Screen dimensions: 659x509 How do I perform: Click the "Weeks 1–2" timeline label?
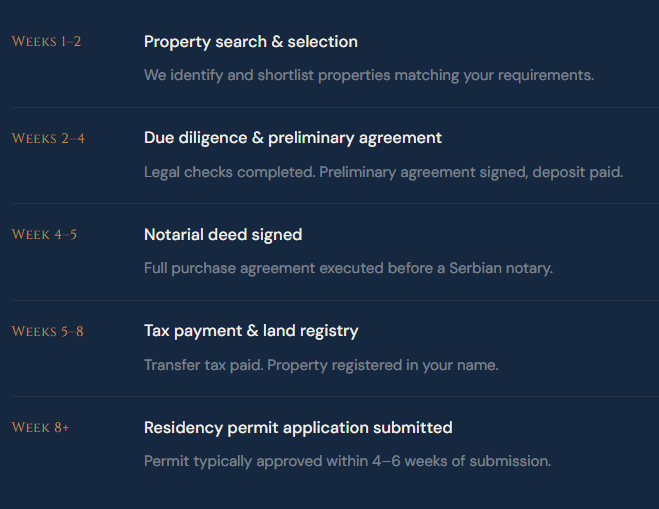pyautogui.click(x=46, y=42)
